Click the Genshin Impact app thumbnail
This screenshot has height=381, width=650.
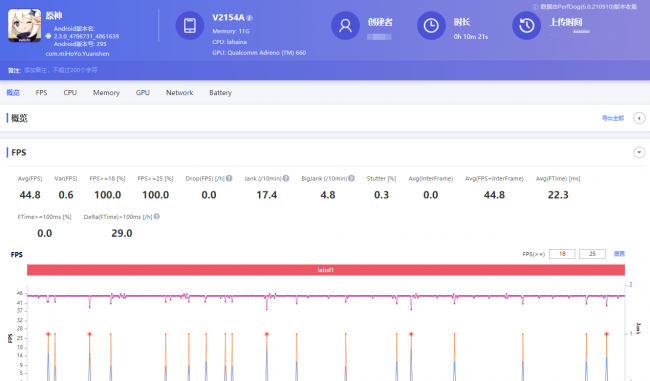pos(24,26)
